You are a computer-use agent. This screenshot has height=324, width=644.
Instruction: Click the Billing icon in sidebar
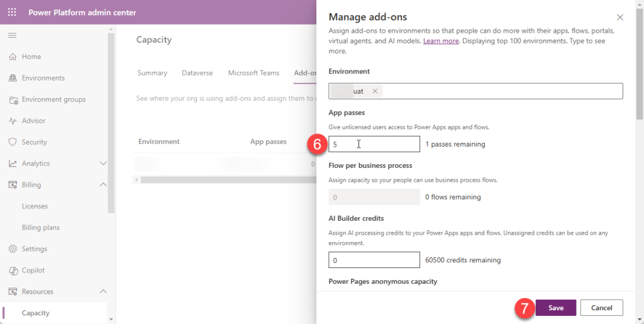(x=13, y=185)
